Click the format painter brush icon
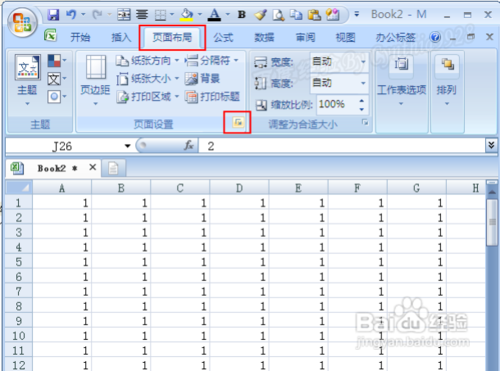 [260, 15]
